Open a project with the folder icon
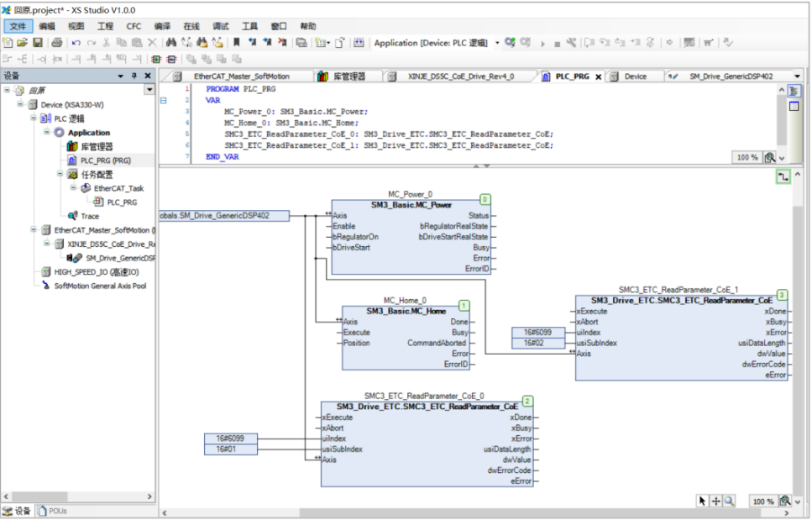The image size is (812, 520). pyautogui.click(x=23, y=43)
